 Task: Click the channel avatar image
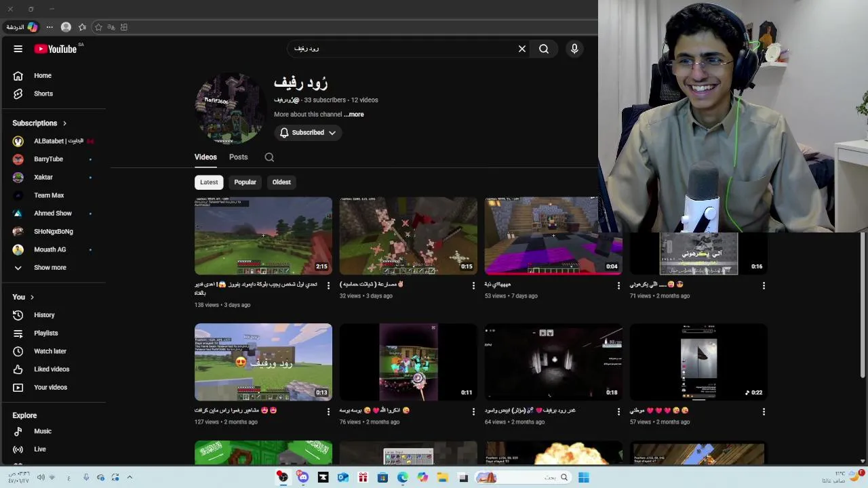[x=231, y=108]
